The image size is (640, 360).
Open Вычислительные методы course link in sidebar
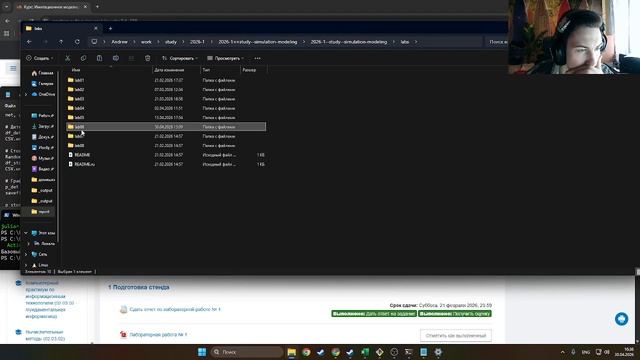click(45, 335)
